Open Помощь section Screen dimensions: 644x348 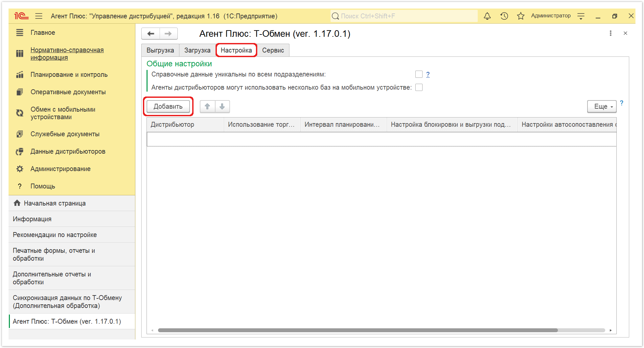point(43,186)
